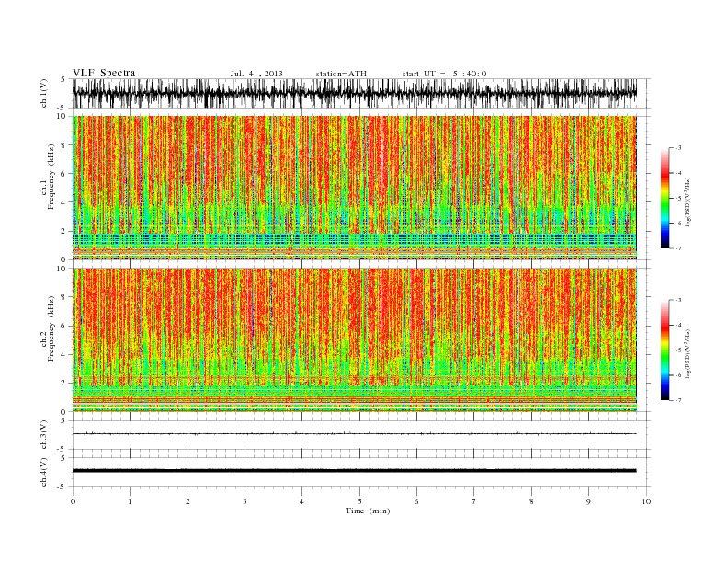Click the time axis tick label '0'
This screenshot has height=563, width=728.
pyautogui.click(x=73, y=501)
